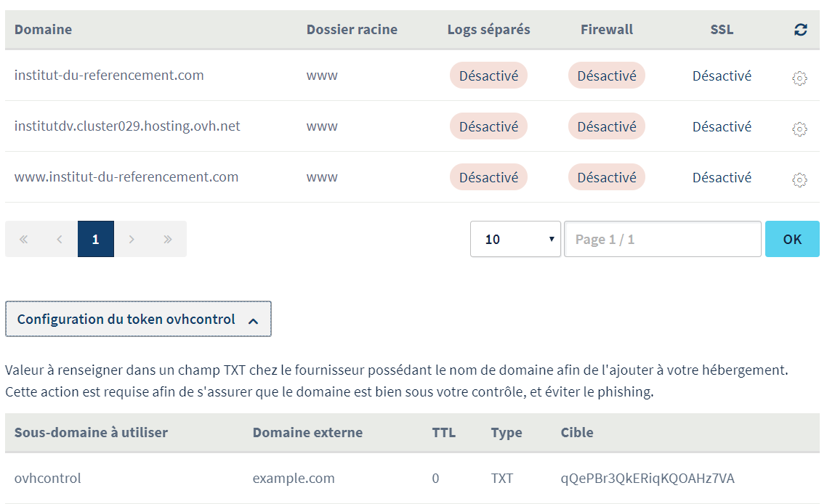Image resolution: width=827 pixels, height=504 pixels.
Task: Click the institut-du-referencement.com domain name
Action: pos(109,76)
